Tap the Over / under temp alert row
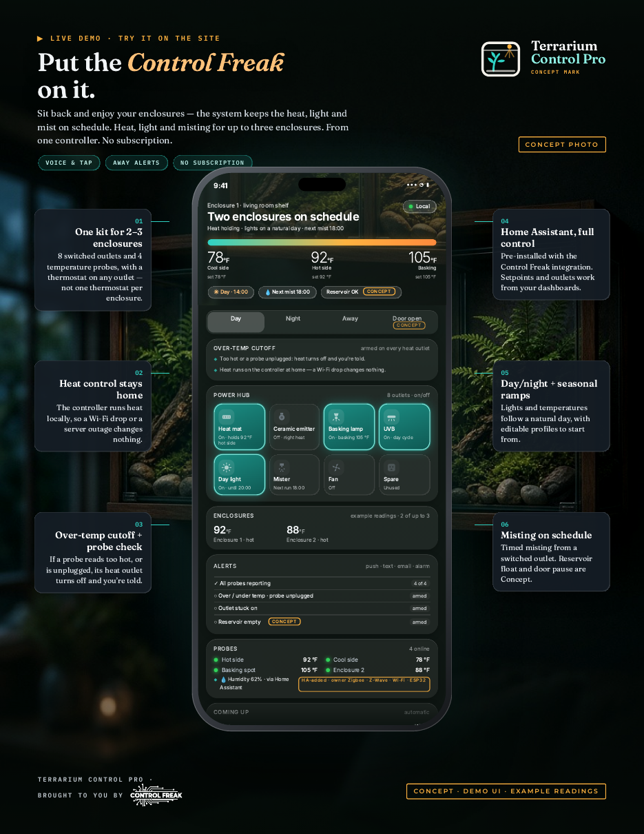Viewport: 644px width, 834px height. 322,596
